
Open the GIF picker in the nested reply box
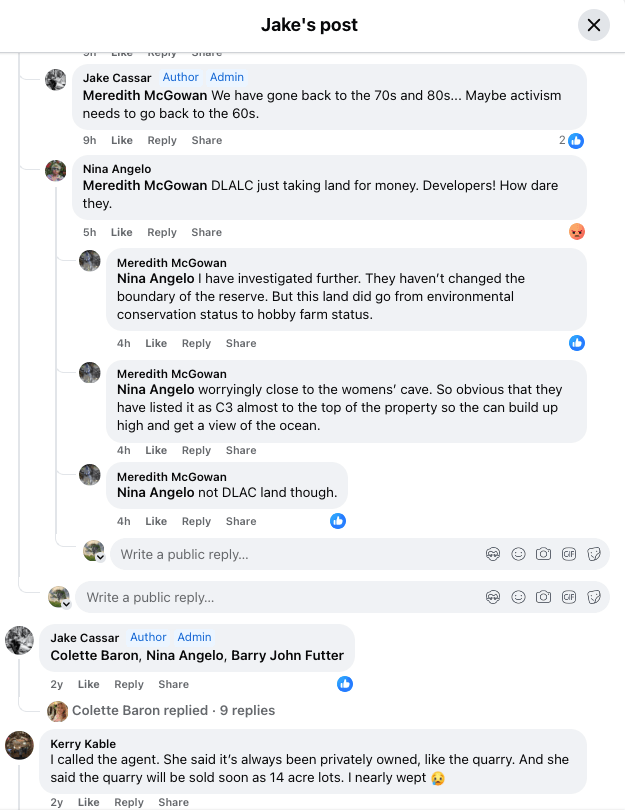569,554
